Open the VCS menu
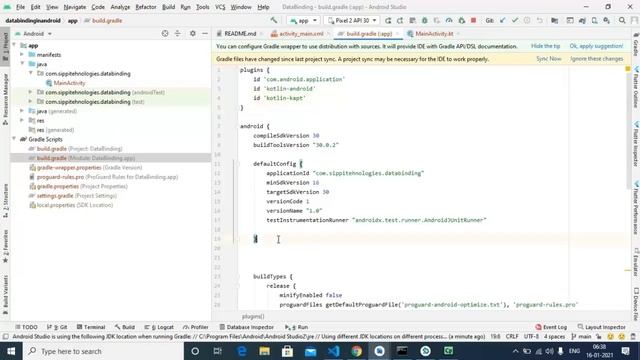 220,7
